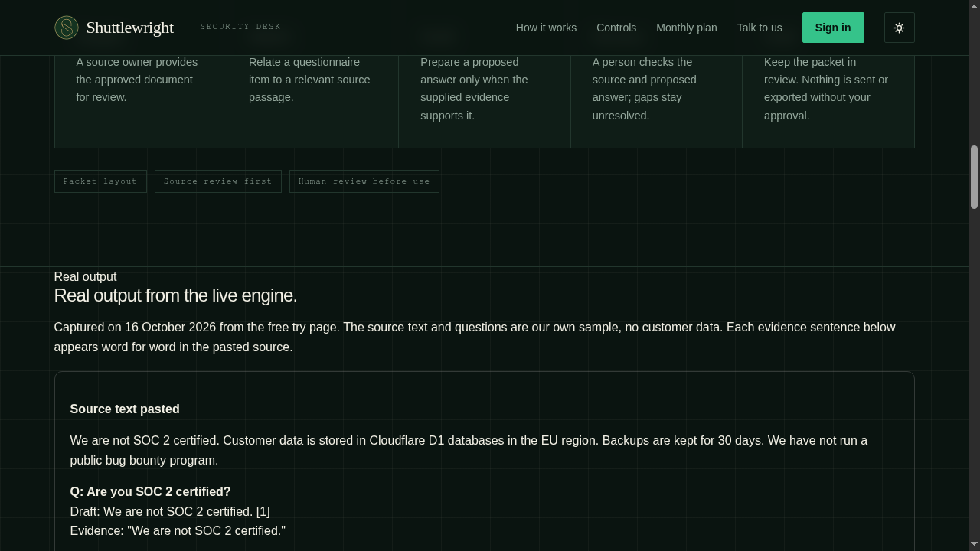
Task: Click the Evidence quote line
Action: click(178, 531)
